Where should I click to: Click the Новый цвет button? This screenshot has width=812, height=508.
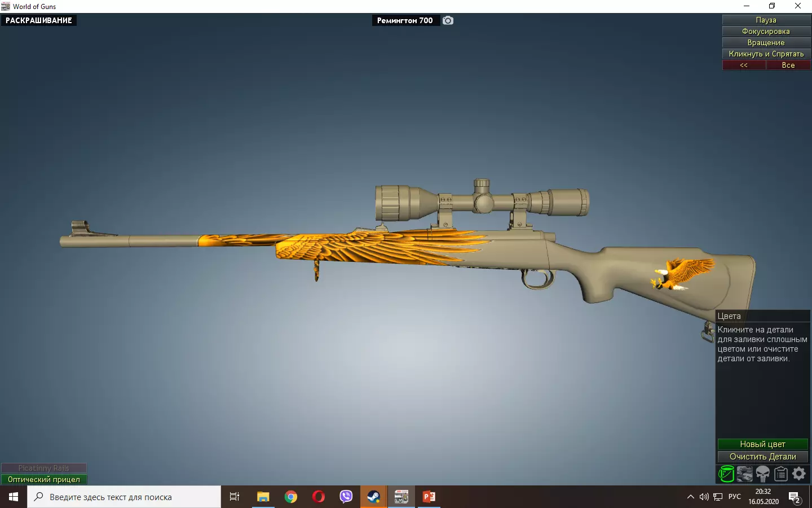point(763,444)
